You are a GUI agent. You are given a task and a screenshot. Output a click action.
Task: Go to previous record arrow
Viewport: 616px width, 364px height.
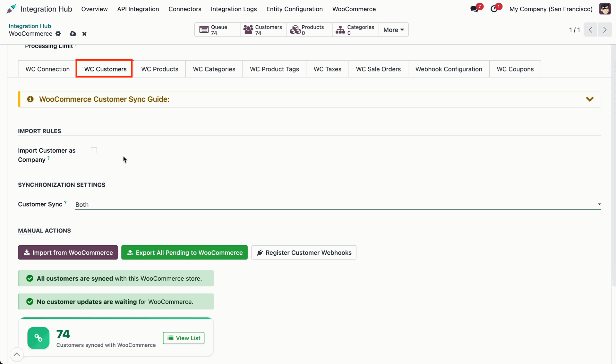pos(590,30)
